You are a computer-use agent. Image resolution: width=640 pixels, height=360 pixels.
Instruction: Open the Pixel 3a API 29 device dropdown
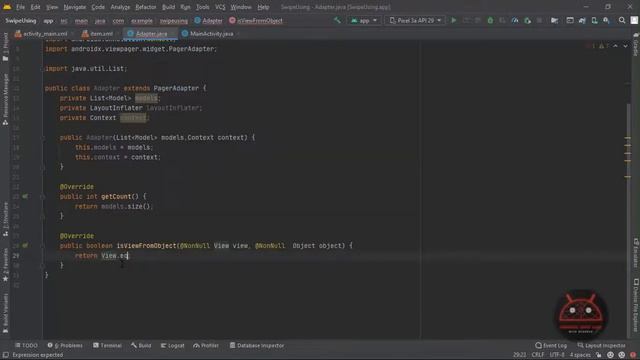[415, 20]
